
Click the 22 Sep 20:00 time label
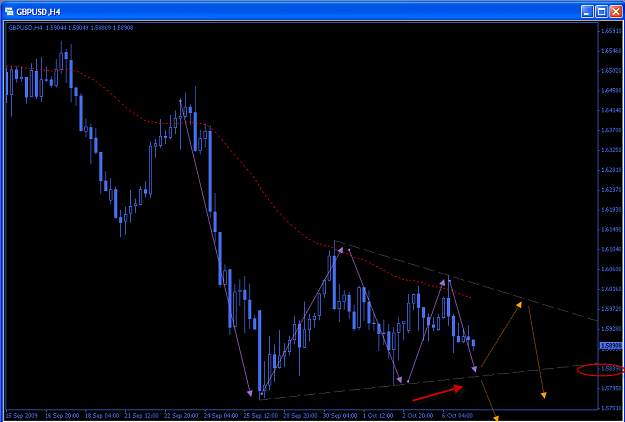[182, 415]
